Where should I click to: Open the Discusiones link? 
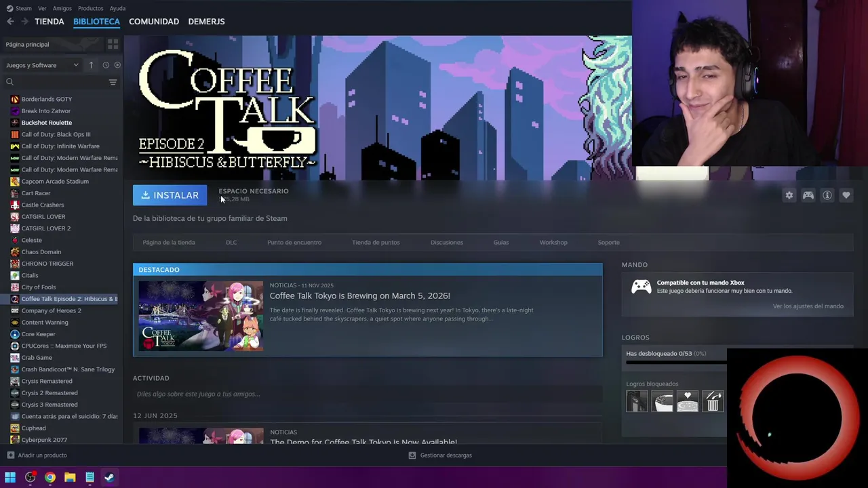coord(447,242)
